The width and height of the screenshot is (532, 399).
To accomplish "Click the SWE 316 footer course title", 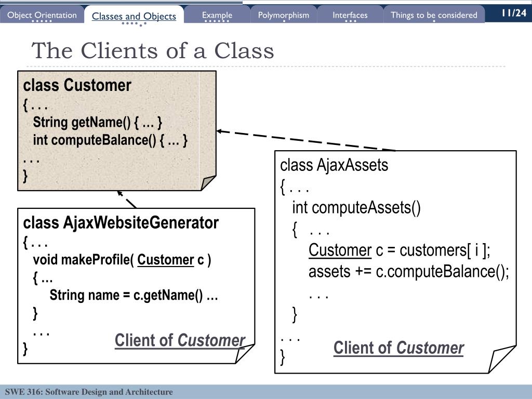I will [x=89, y=392].
